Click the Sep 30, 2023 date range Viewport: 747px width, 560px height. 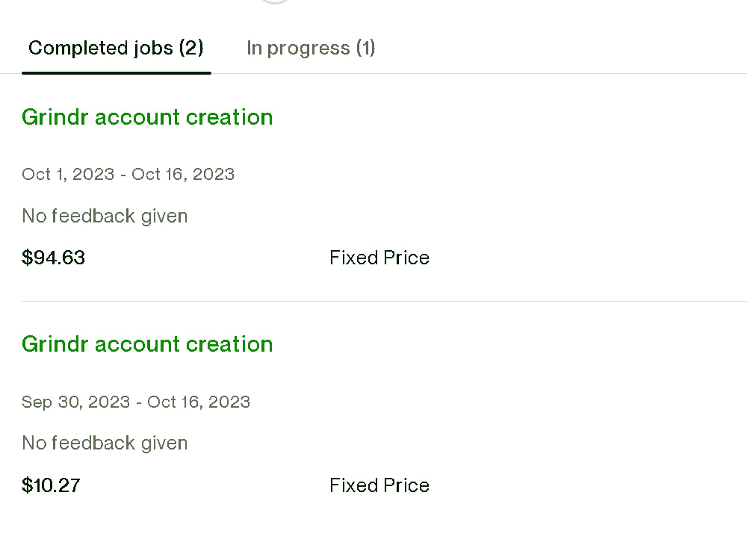(136, 402)
